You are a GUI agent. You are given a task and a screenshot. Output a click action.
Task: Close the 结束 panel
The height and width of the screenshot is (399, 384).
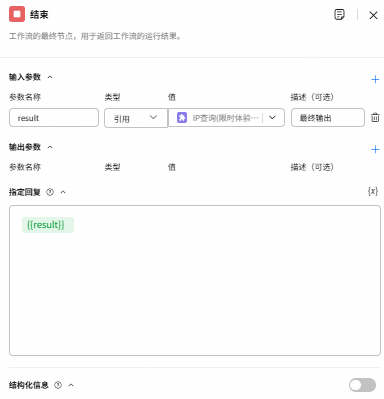tap(373, 15)
